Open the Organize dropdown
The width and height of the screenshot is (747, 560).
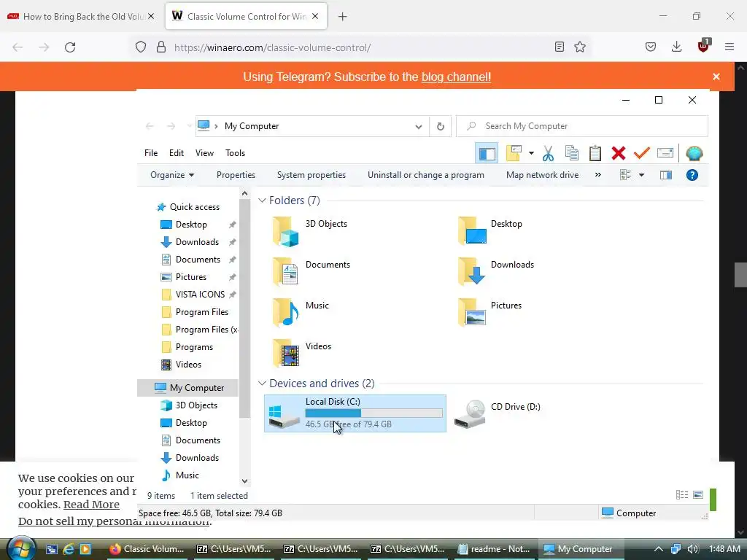pos(172,175)
